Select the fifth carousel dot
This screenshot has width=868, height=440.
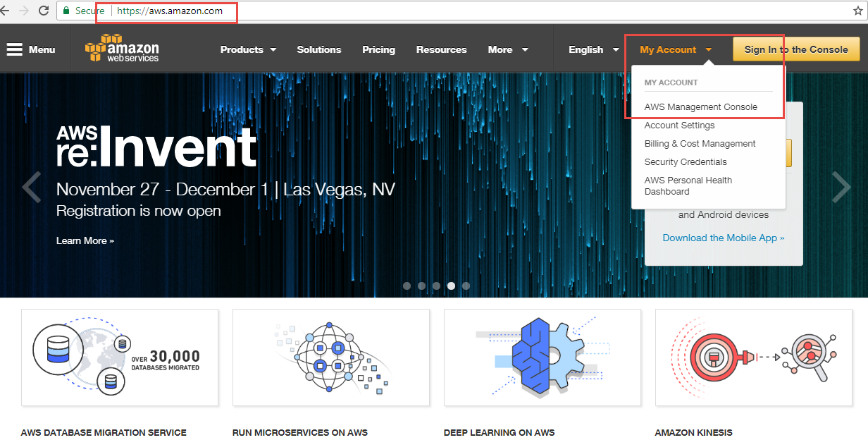tap(466, 286)
